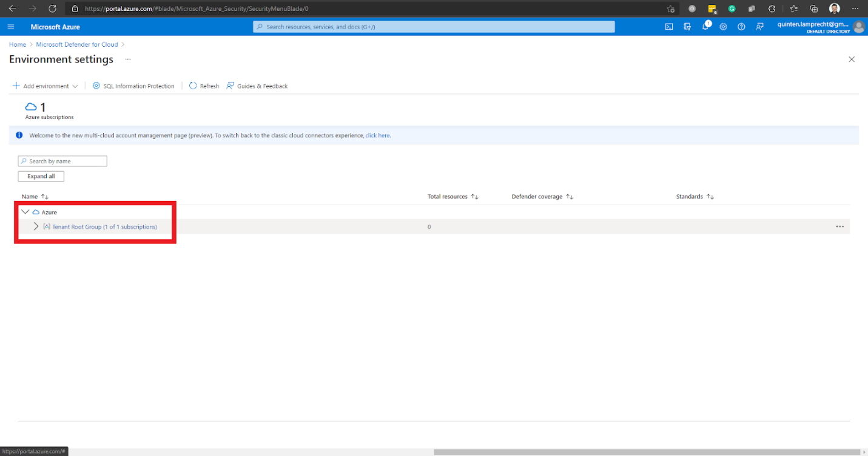This screenshot has height=456, width=868.
Task: Click the 'Azure' tree row label
Action: 49,212
